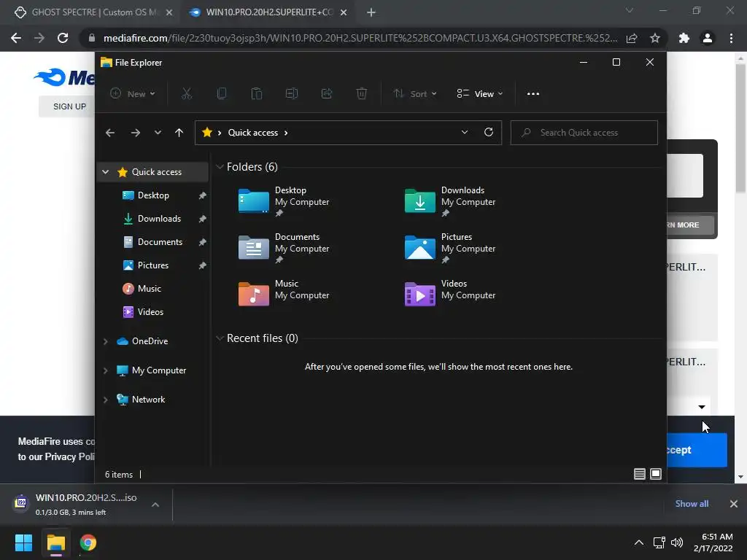Click the Chrome address bar URL
This screenshot has width=747, height=560.
[x=360, y=38]
